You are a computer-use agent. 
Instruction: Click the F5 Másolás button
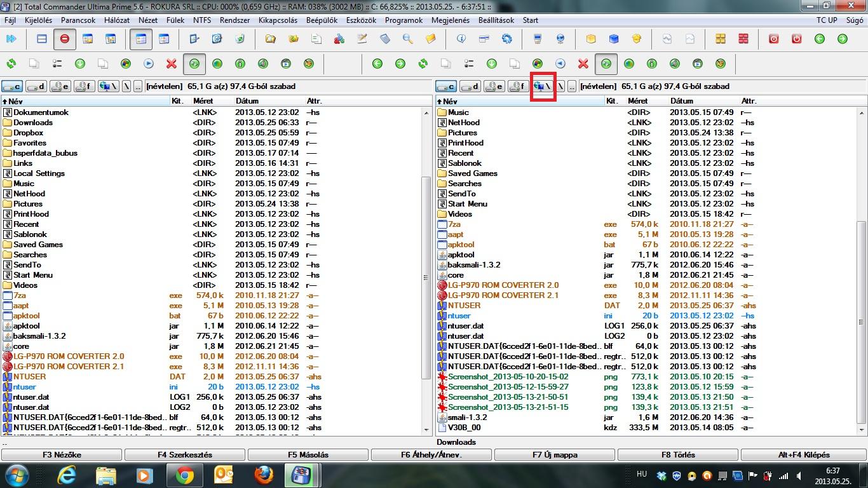point(308,455)
